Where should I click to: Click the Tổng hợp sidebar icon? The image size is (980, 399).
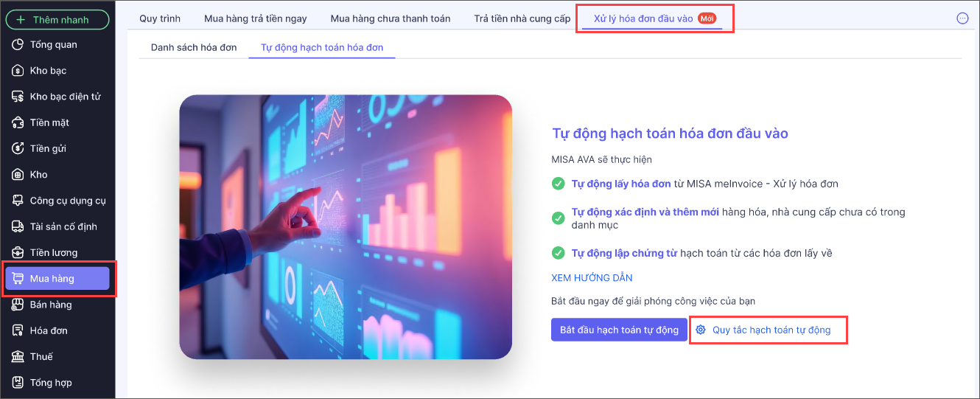coord(18,383)
